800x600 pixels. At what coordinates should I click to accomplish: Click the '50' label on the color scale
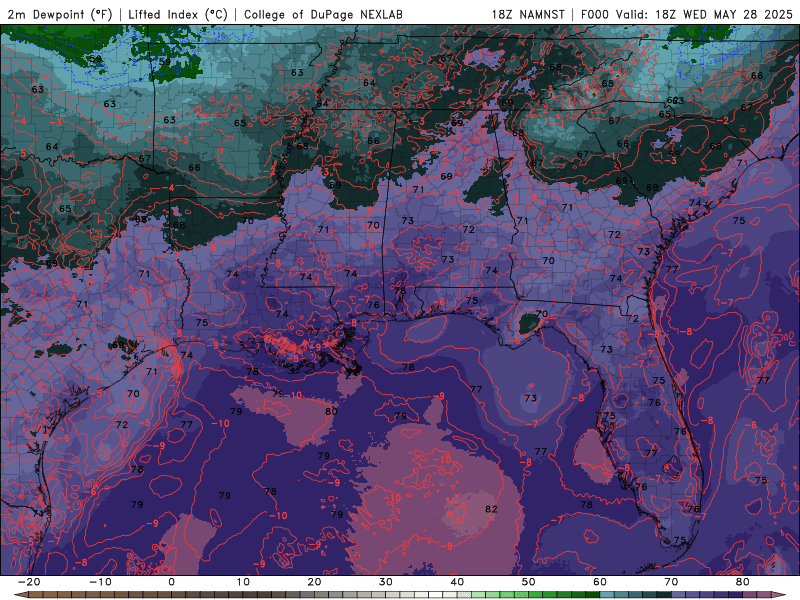[x=529, y=582]
